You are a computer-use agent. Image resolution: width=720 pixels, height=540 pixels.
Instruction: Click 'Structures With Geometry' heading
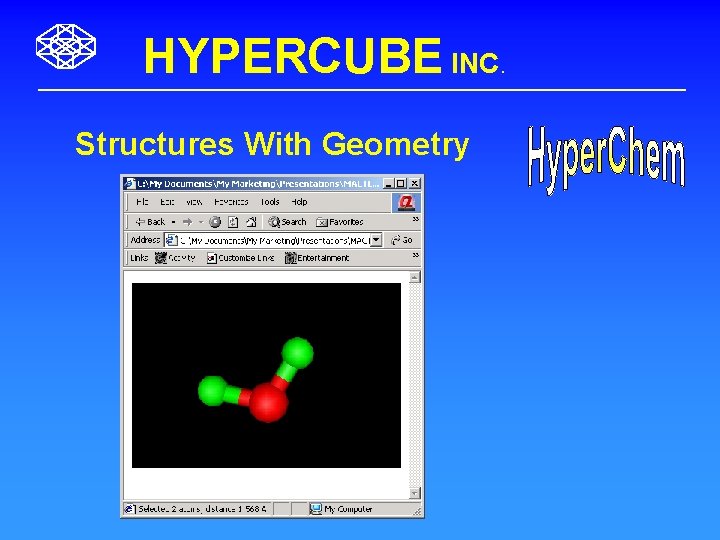coord(272,144)
